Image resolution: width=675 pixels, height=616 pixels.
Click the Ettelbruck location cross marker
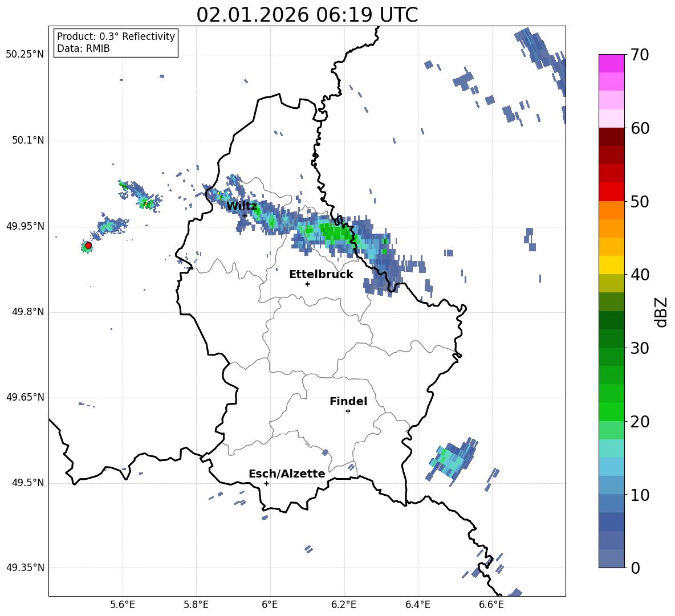[307, 284]
